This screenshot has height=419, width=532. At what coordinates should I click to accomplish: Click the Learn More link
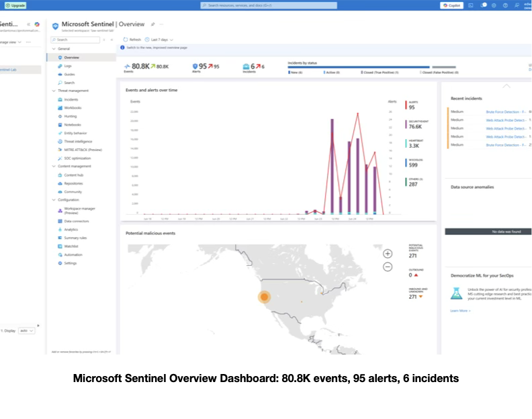[460, 311]
